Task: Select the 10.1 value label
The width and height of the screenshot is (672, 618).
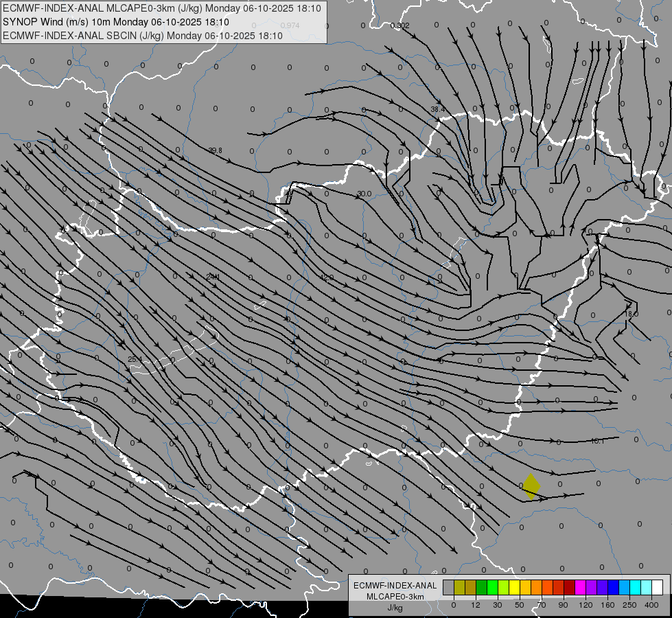Action: pyautogui.click(x=596, y=441)
